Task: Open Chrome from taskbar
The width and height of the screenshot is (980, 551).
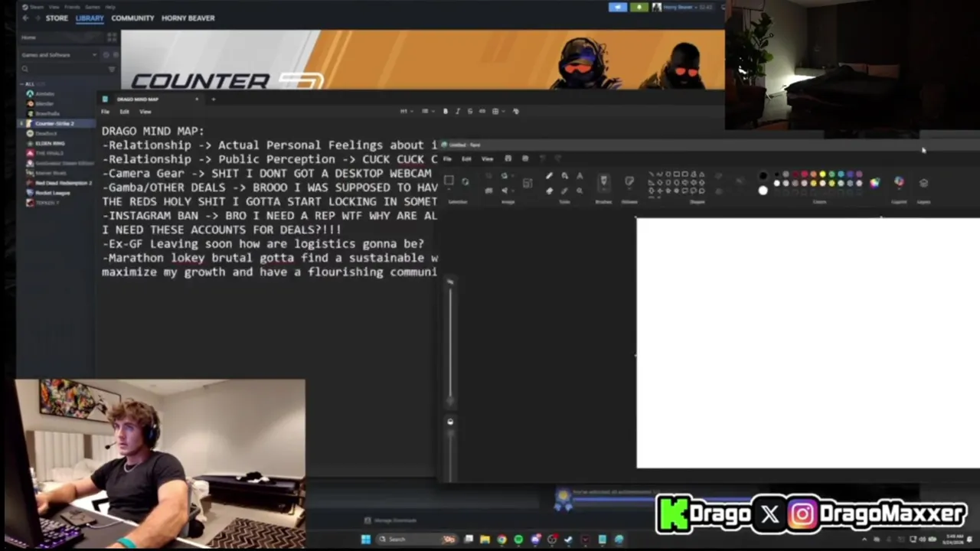Action: [501, 539]
